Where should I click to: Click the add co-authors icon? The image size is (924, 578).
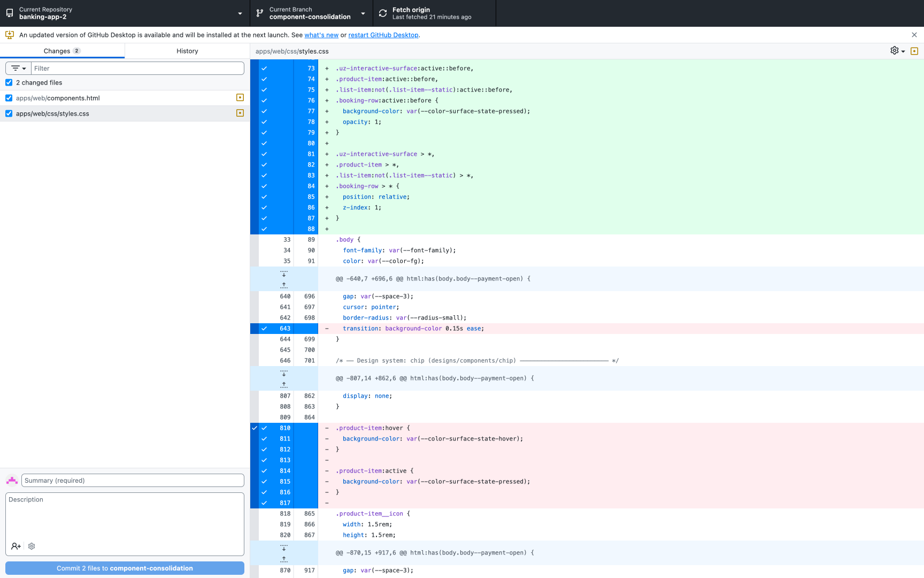(x=16, y=546)
